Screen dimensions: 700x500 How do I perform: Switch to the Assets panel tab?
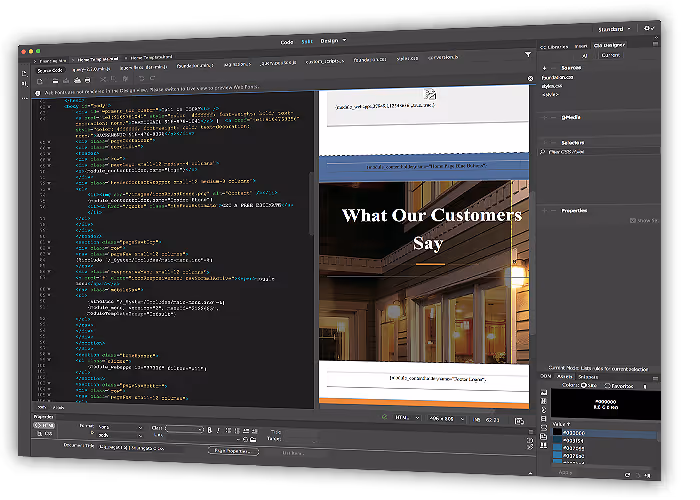pos(565,377)
